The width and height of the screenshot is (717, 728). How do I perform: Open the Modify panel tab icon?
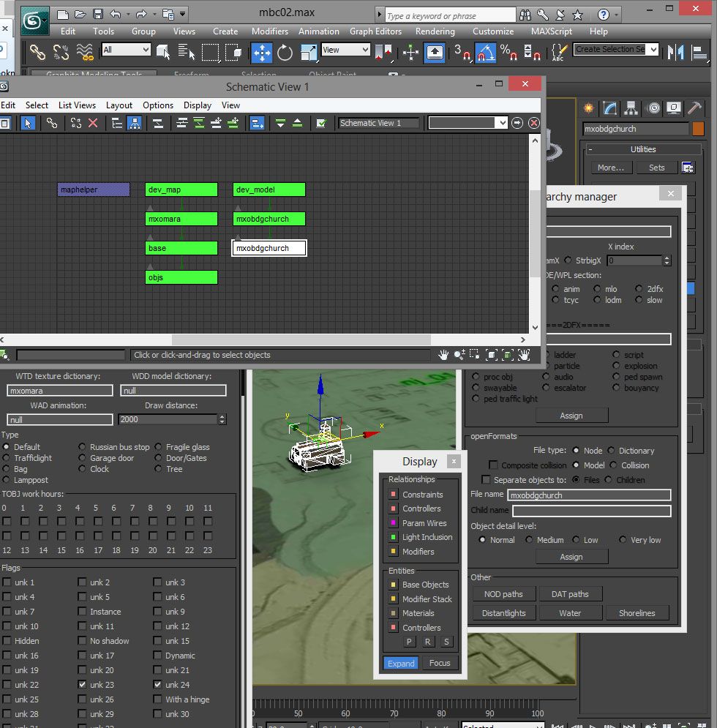tap(609, 108)
